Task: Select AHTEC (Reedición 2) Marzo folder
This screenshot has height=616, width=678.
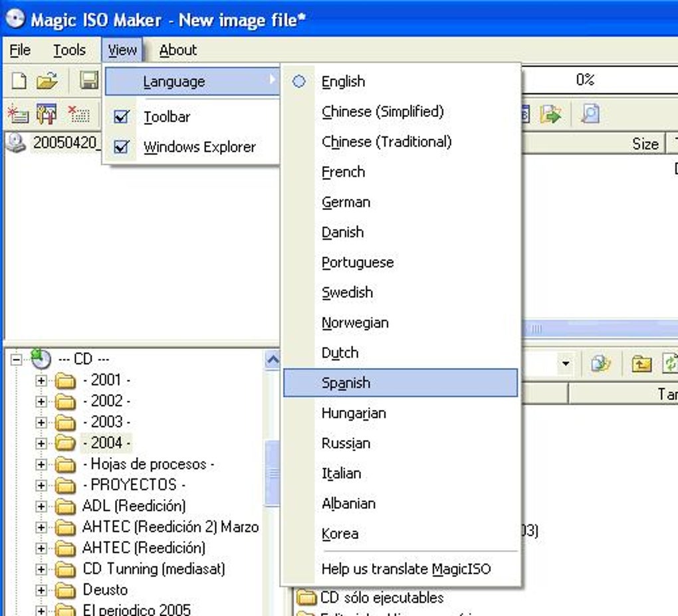Action: pyautogui.click(x=170, y=527)
